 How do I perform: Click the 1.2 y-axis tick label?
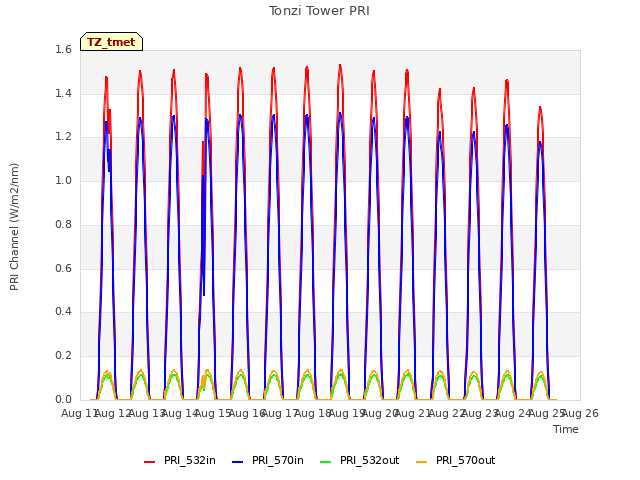pos(63,137)
